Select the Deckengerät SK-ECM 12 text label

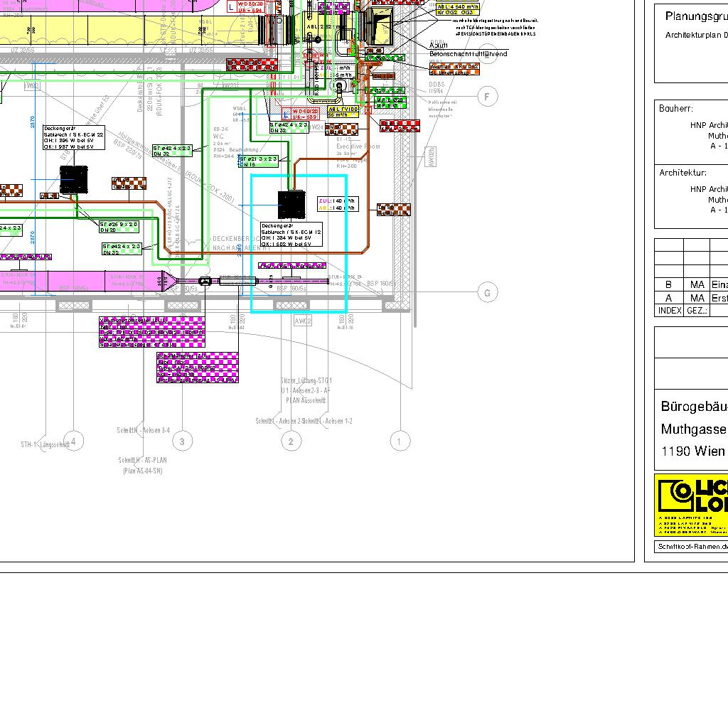(x=291, y=235)
